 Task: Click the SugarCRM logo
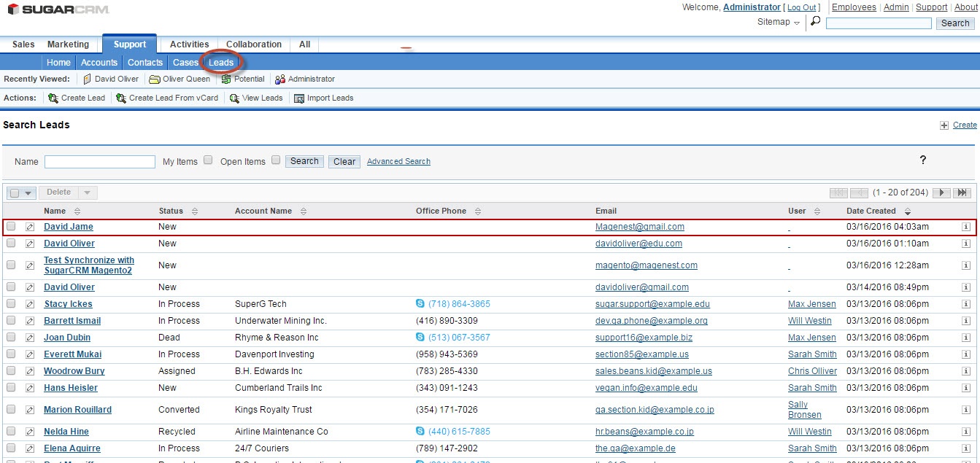[58, 9]
